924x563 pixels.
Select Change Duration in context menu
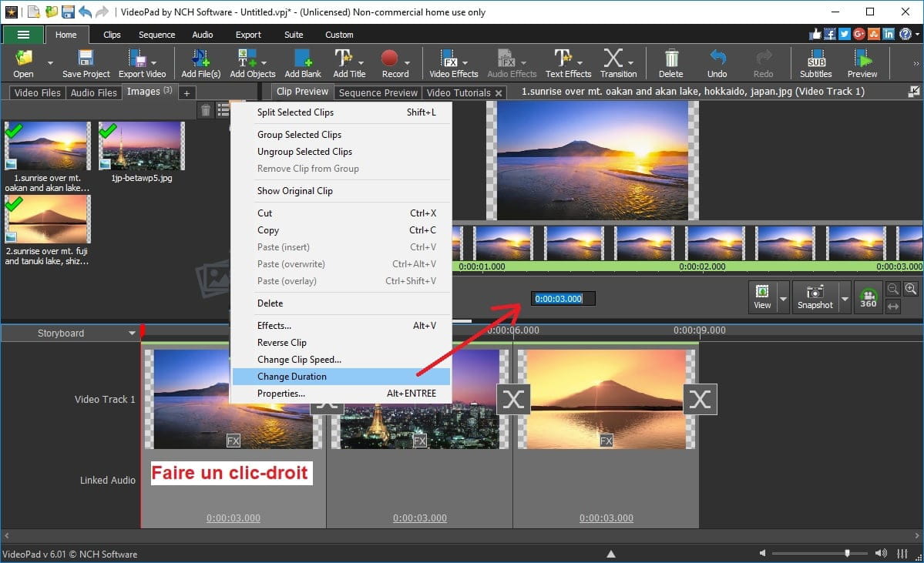(x=341, y=377)
